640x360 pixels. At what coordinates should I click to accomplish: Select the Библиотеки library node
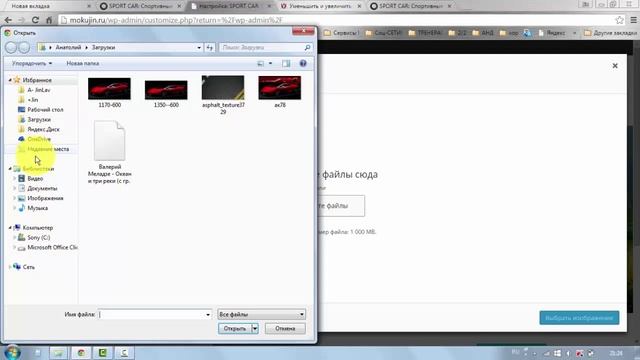point(38,169)
